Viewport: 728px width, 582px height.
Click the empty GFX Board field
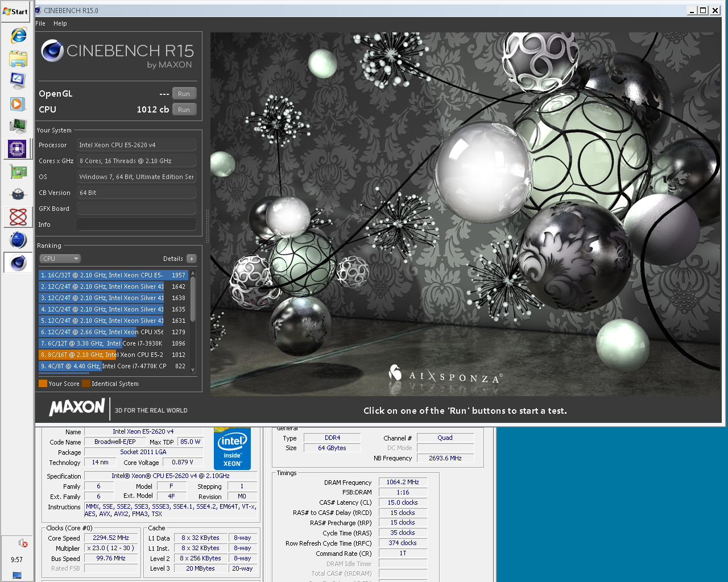136,209
